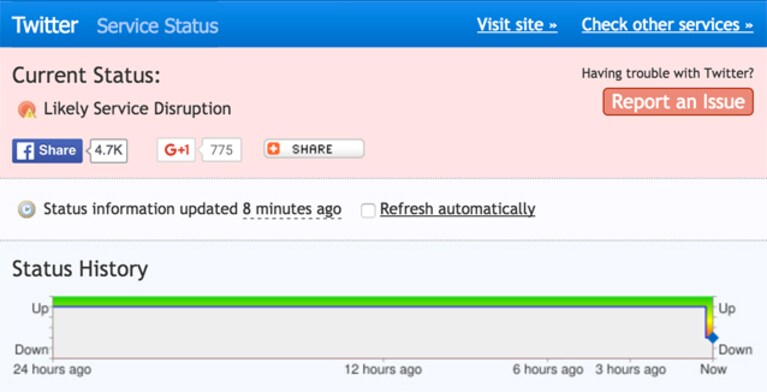The image size is (767, 392).
Task: Click the blue diamond marker on graph
Action: pos(712,337)
